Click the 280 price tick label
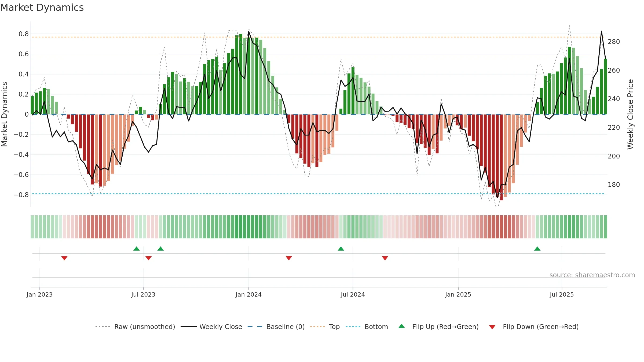The image size is (644, 362). click(614, 42)
